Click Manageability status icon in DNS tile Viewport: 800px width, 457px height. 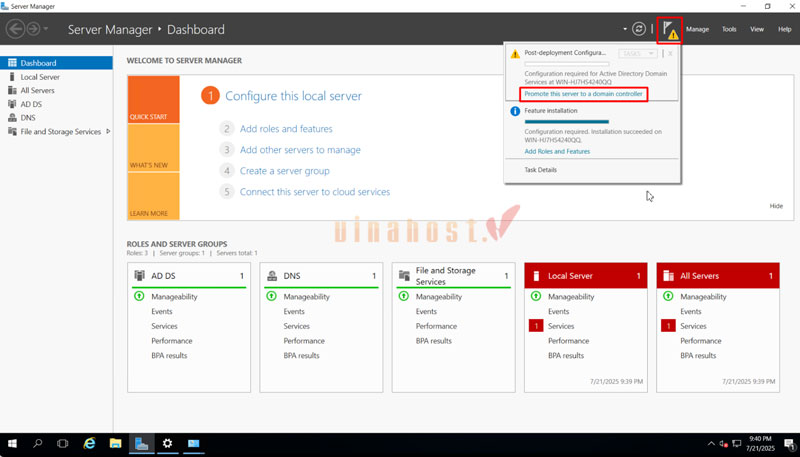(271, 296)
